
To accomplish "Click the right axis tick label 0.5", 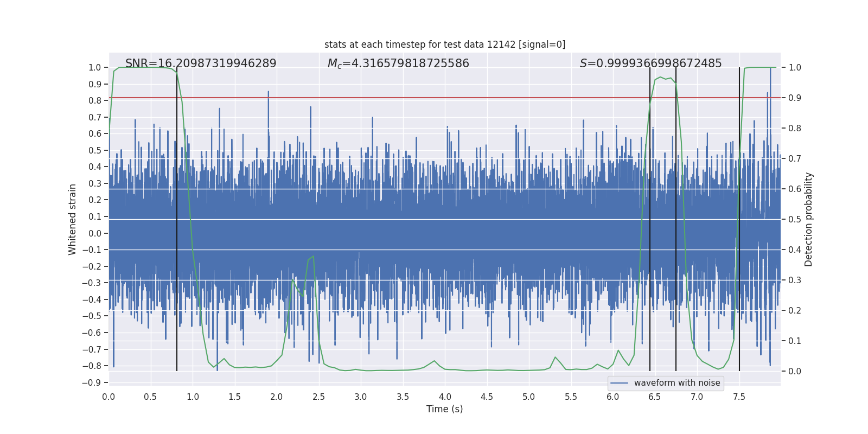I will point(795,220).
